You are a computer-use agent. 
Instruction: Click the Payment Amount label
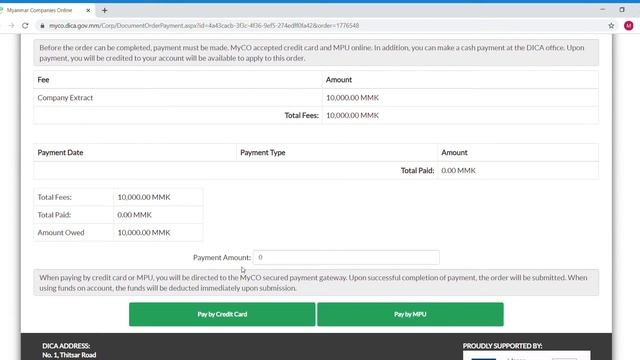click(222, 258)
